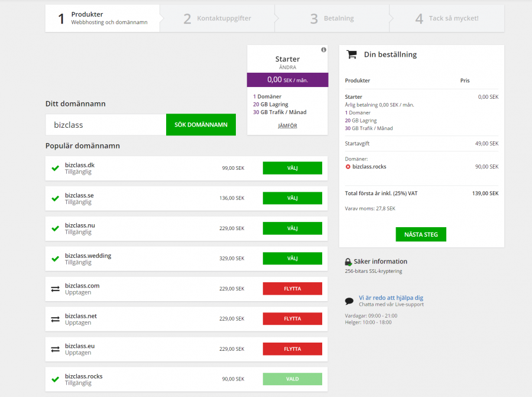Image resolution: width=532 pixels, height=397 pixels.
Task: Open ÄNDRA to change the Starter plan
Action: (287, 67)
